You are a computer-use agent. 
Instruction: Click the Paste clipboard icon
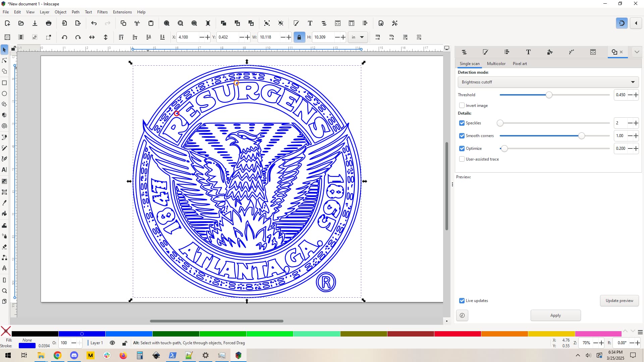point(151,23)
